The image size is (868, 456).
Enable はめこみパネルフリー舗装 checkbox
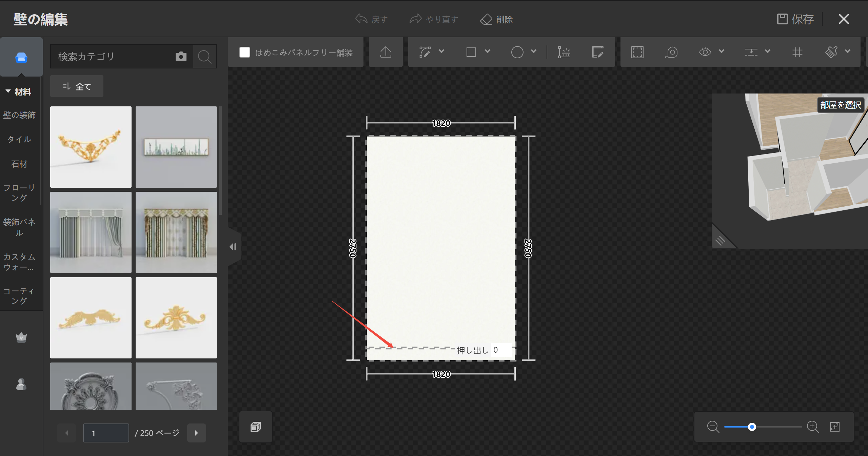click(245, 52)
